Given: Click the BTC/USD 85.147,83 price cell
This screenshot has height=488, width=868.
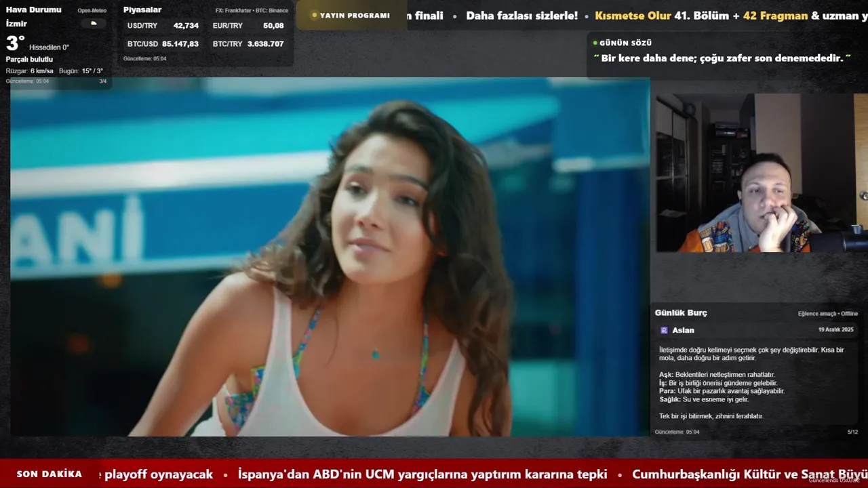Looking at the screenshot, I should (163, 44).
